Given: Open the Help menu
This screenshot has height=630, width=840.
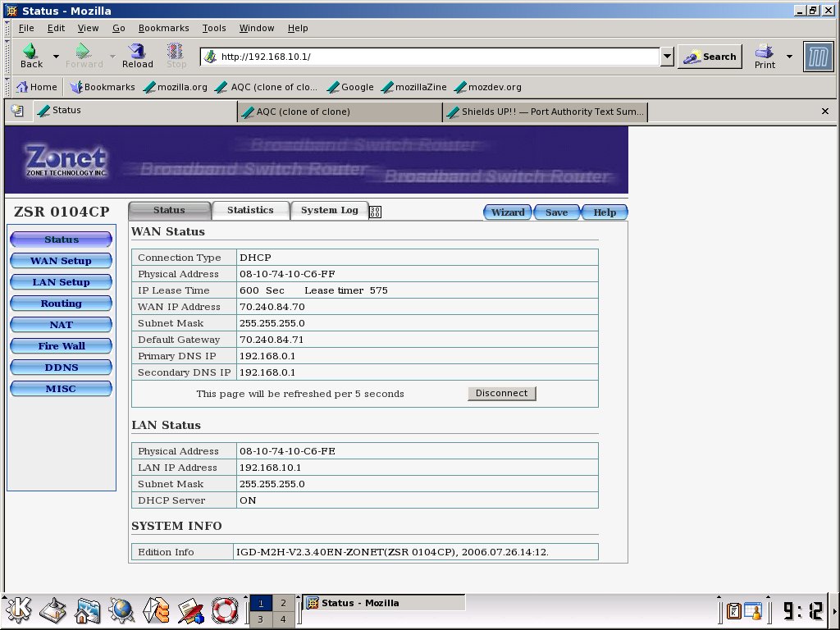Looking at the screenshot, I should 297,28.
